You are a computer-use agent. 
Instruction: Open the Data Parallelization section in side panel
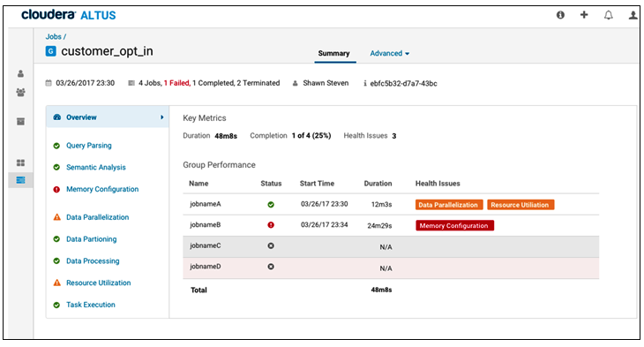tap(97, 217)
